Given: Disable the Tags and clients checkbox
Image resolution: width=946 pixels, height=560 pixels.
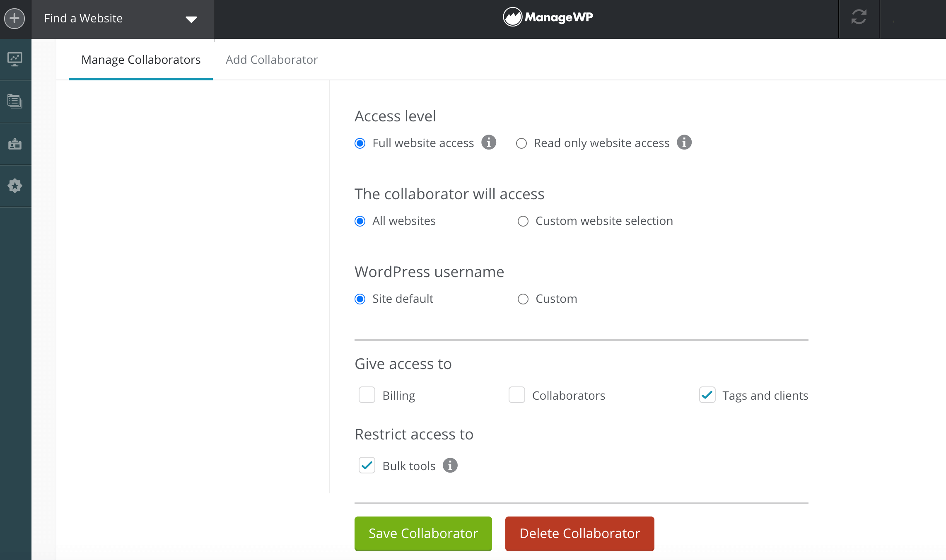Looking at the screenshot, I should [x=707, y=395].
